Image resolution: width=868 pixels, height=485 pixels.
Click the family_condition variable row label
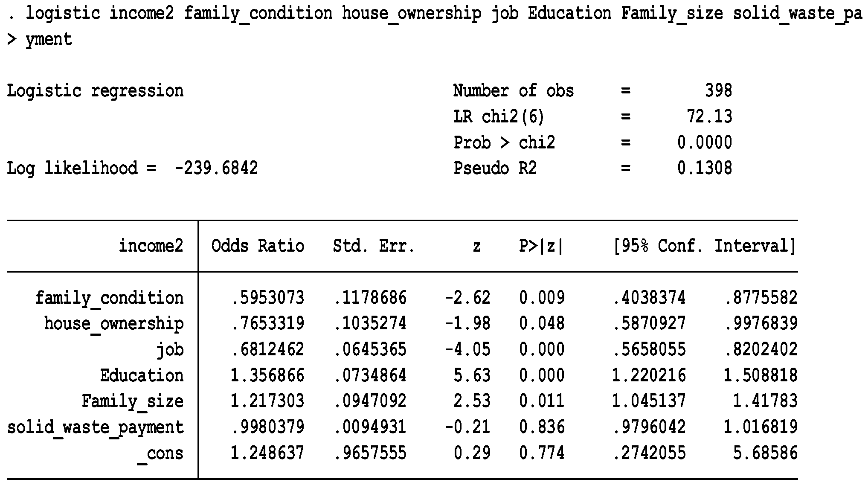pyautogui.click(x=109, y=298)
